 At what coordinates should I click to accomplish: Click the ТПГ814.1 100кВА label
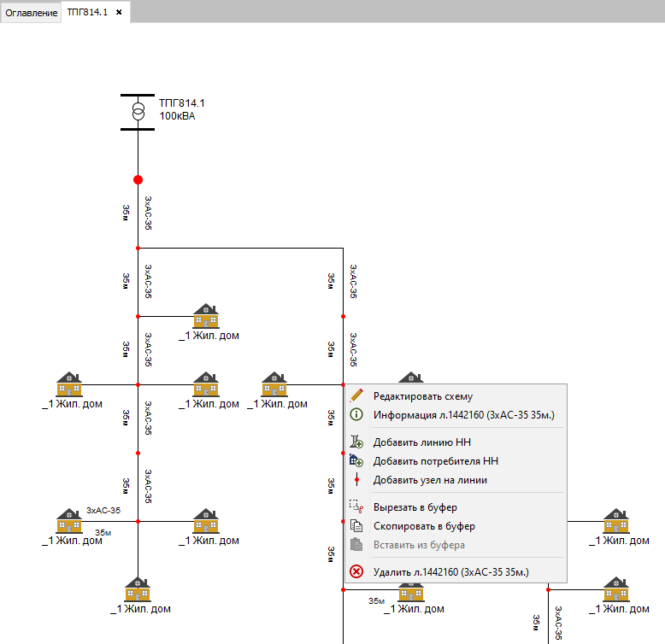[x=182, y=109]
